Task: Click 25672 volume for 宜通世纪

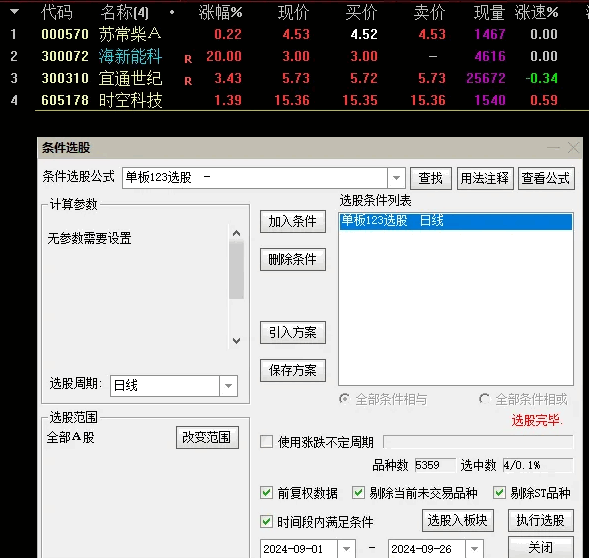Action: point(486,78)
